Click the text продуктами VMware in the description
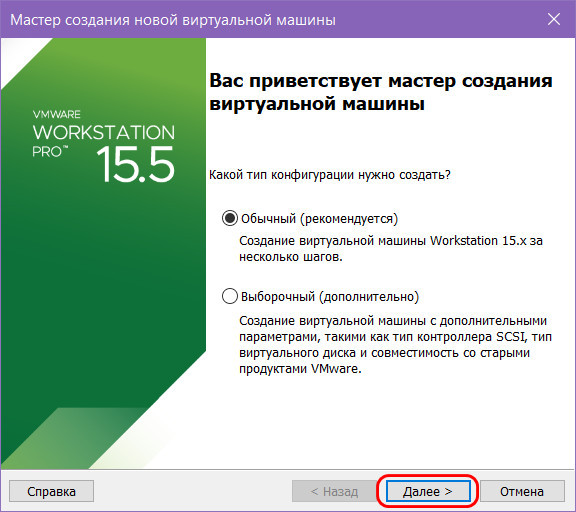The image size is (576, 512). (300, 368)
